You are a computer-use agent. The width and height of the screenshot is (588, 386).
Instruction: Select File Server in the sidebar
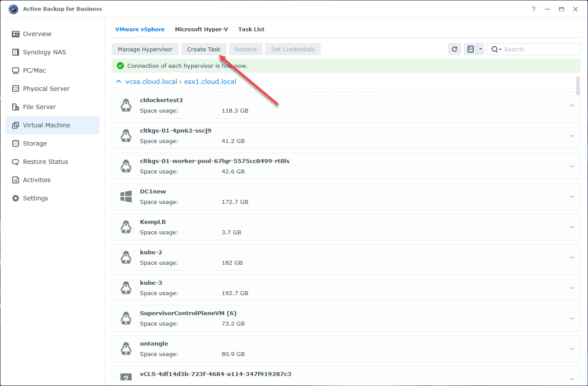[x=52, y=107]
